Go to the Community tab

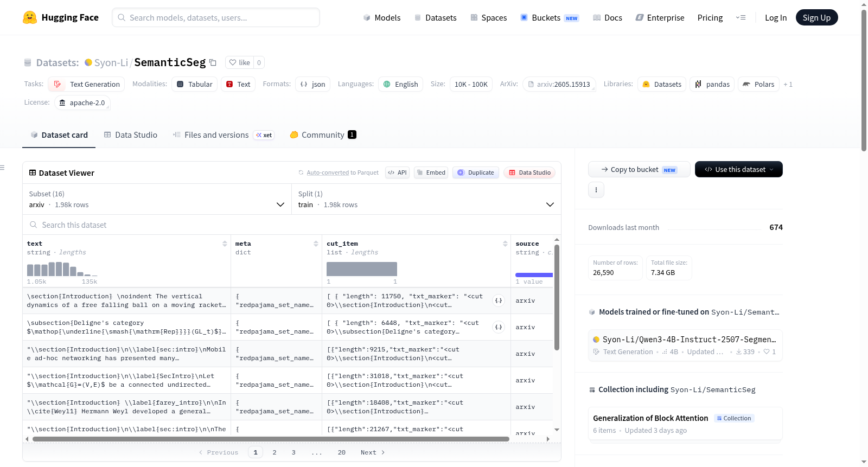323,135
